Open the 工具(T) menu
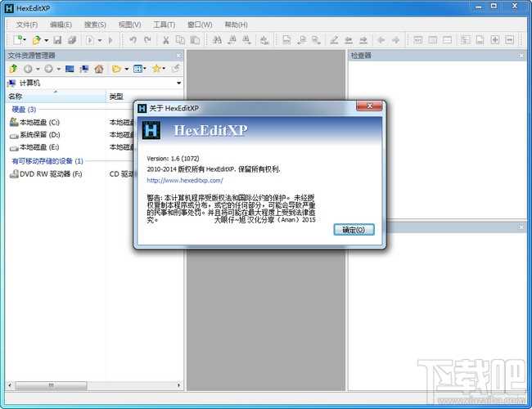Screen dimensions: 532x409 click(x=165, y=25)
